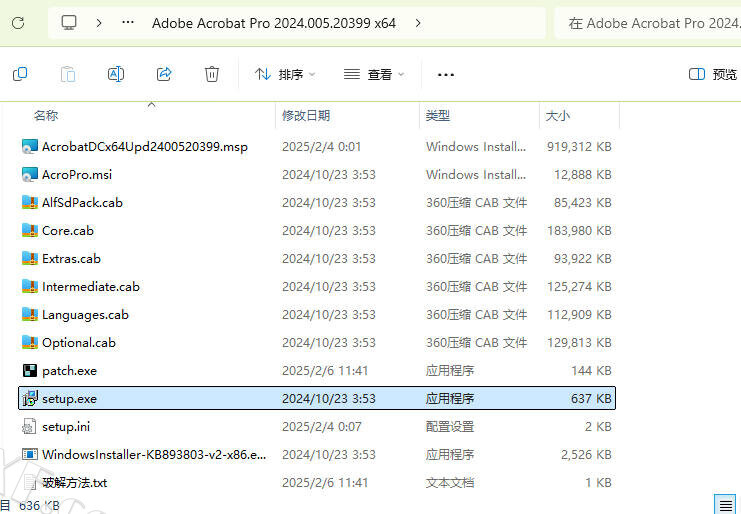Select the AcroPro.msi file icon
The height and width of the screenshot is (514, 741).
30,175
